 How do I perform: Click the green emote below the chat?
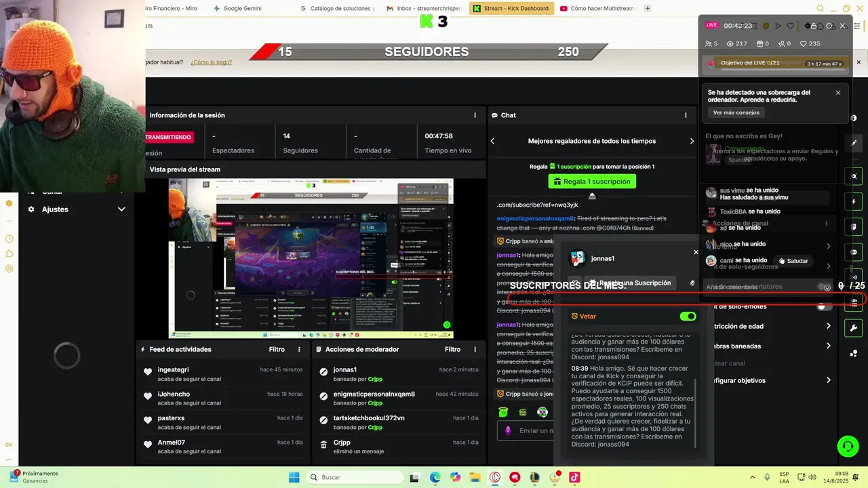pos(503,411)
